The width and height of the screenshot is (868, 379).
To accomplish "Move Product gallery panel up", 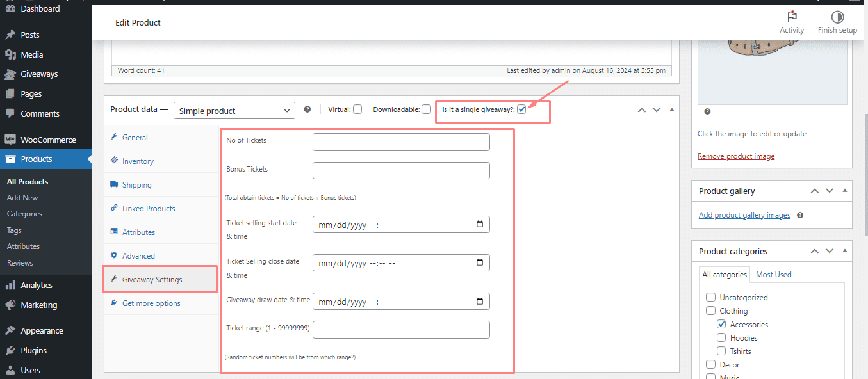I will tap(815, 191).
